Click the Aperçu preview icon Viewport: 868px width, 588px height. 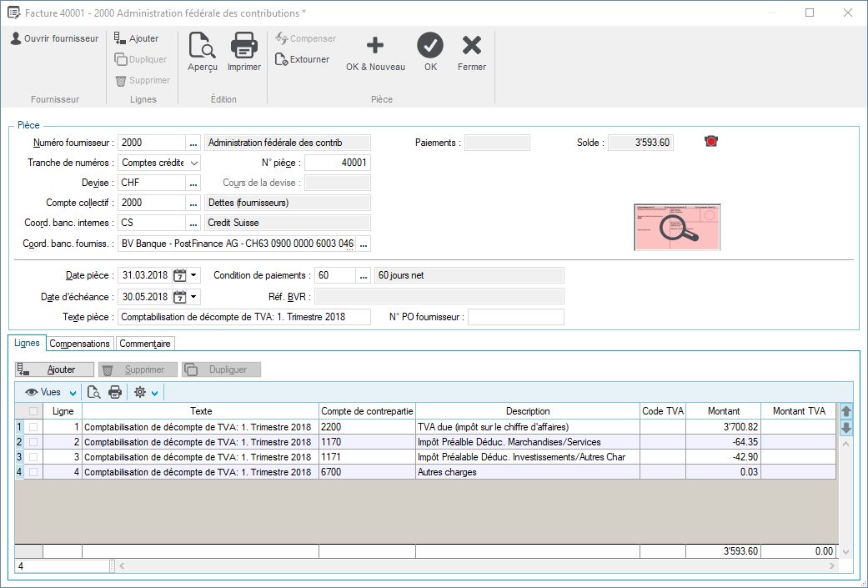[x=202, y=47]
